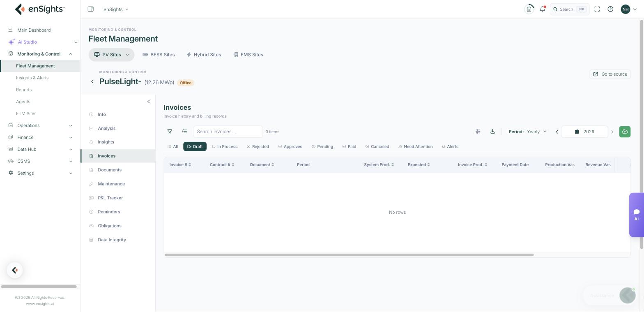644x312 pixels.
Task: Select the Approved invoice filter
Action: tap(290, 146)
